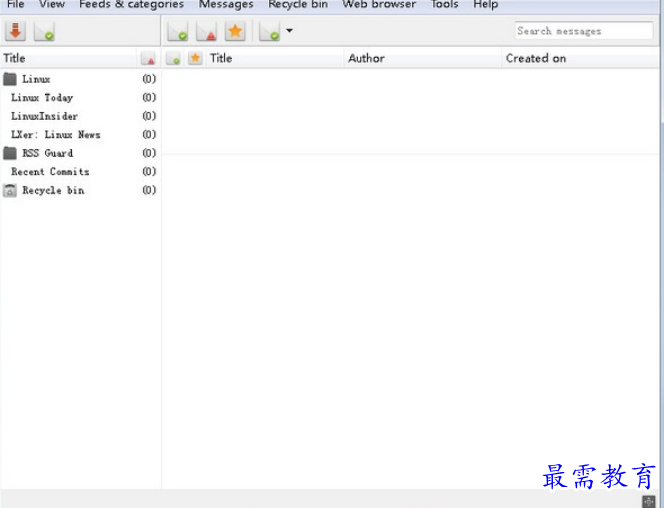
Task: Sort feeds by unread count column icon
Action: (x=148, y=58)
